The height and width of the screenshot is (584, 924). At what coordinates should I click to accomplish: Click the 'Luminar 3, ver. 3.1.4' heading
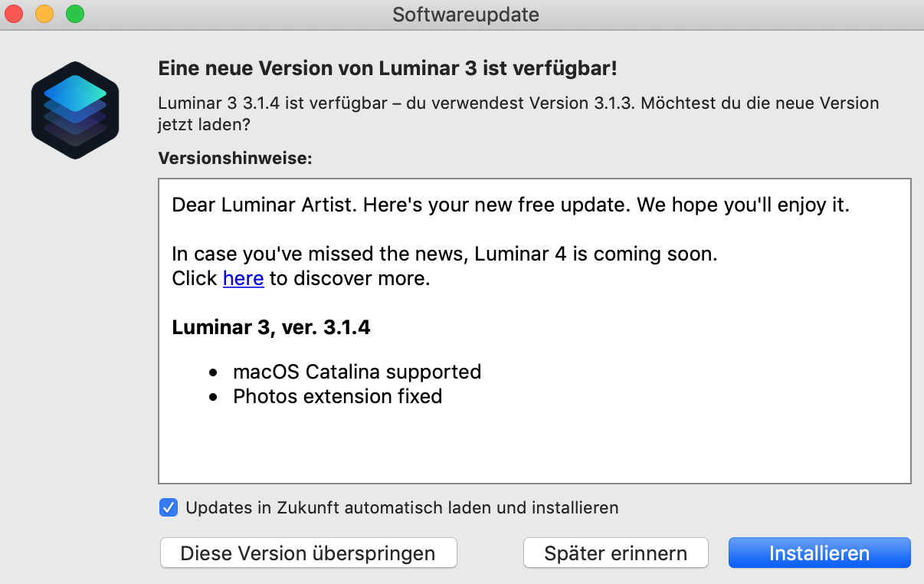(271, 327)
